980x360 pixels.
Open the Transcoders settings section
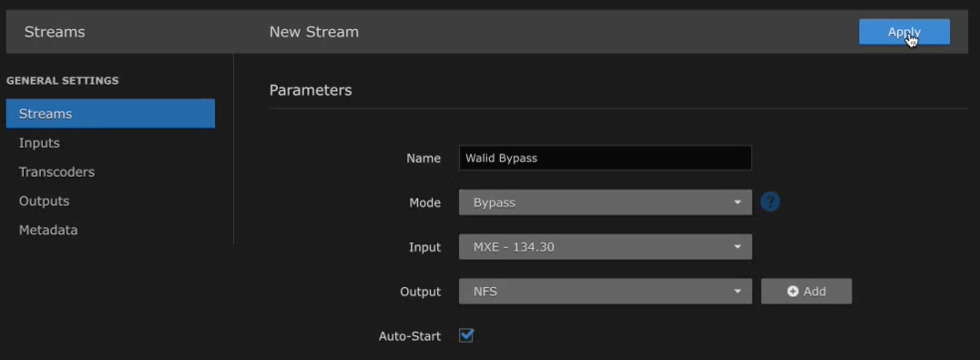click(56, 172)
